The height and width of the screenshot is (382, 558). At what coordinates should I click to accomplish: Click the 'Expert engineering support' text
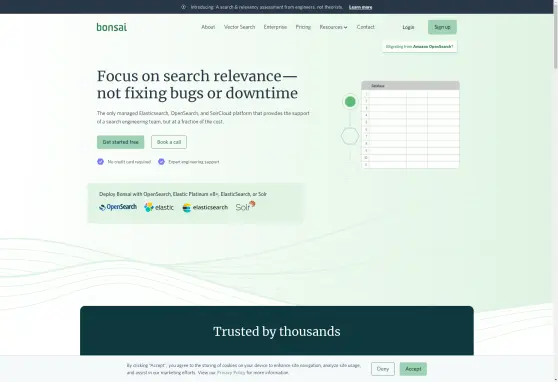click(x=194, y=162)
